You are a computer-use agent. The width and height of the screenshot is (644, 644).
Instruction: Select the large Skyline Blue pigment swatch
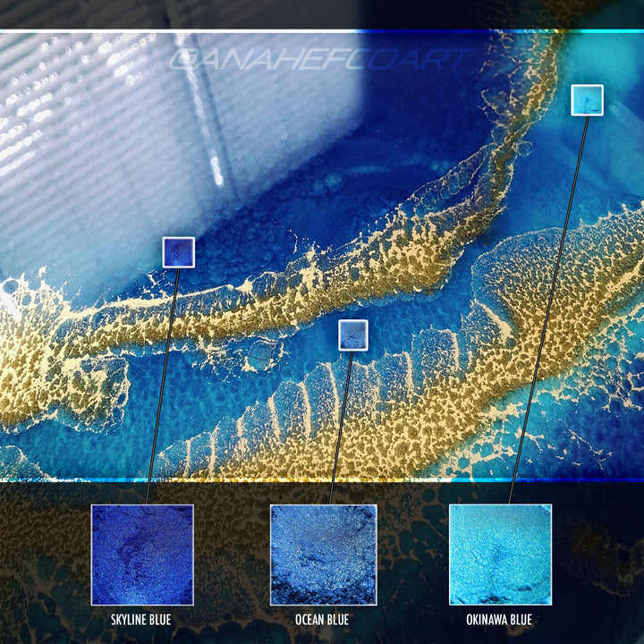coord(142,555)
